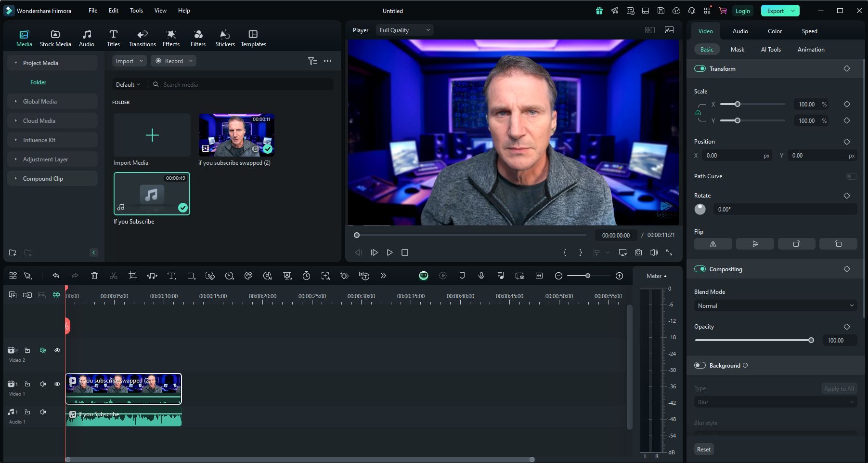
Task: Open the Audio library panel
Action: click(87, 39)
